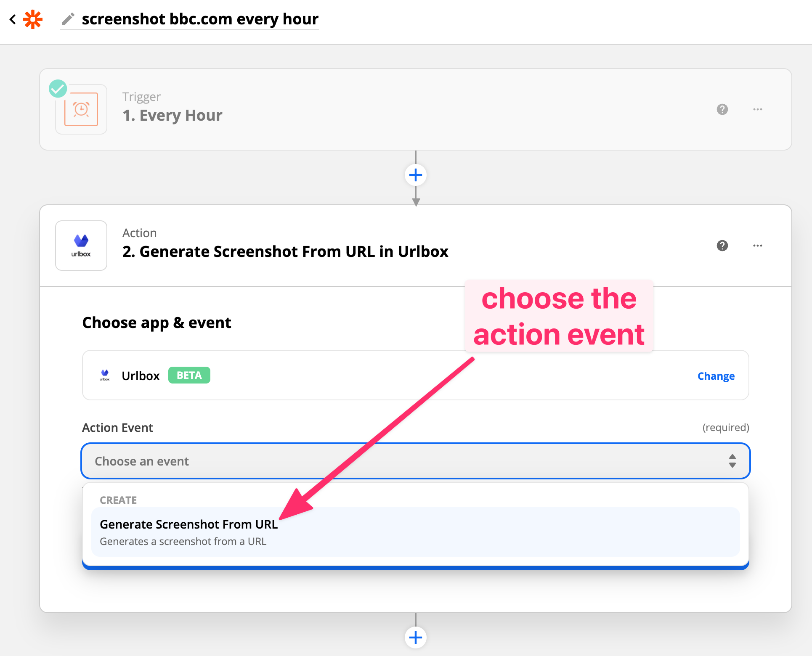Open help for the Urlbox action step

click(722, 246)
